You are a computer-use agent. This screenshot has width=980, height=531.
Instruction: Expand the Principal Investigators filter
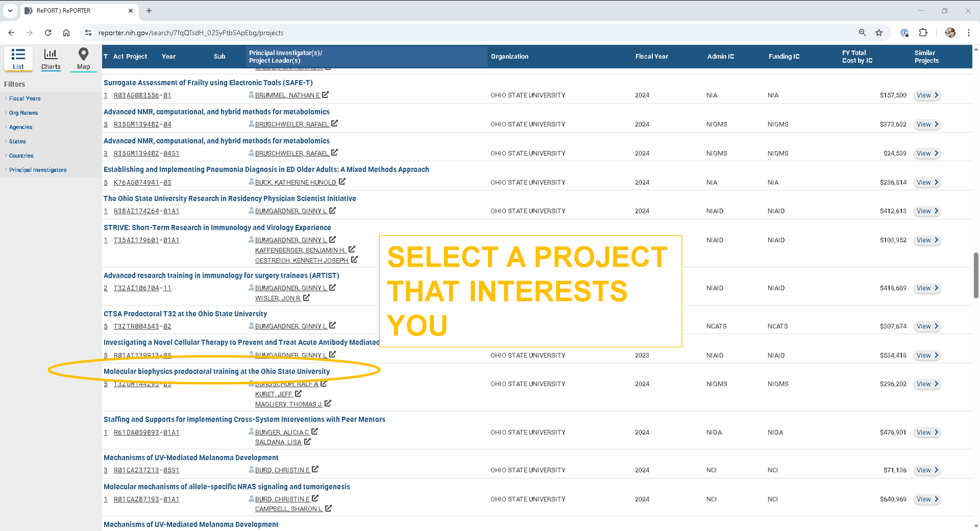pyautogui.click(x=38, y=170)
